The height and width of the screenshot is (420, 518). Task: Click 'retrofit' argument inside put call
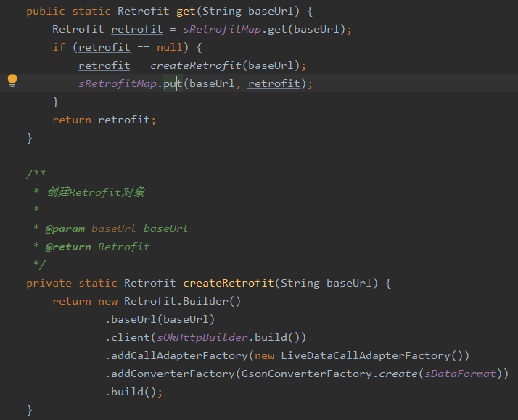point(274,84)
